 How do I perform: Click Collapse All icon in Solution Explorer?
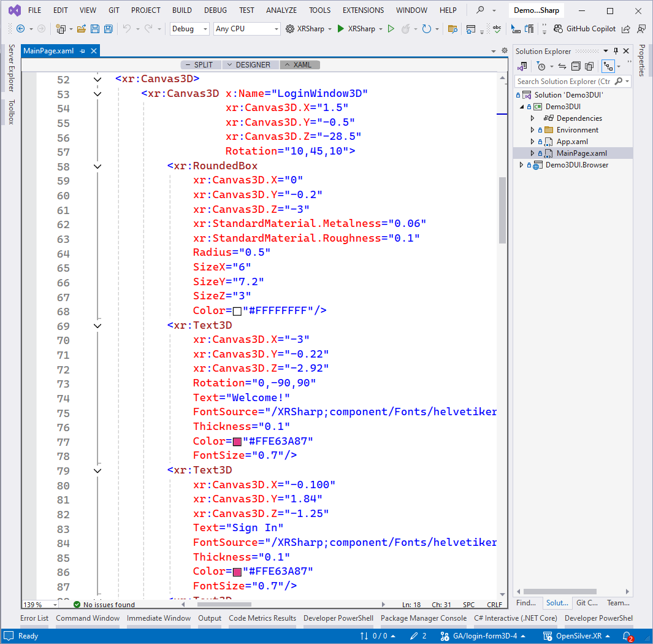click(x=576, y=66)
